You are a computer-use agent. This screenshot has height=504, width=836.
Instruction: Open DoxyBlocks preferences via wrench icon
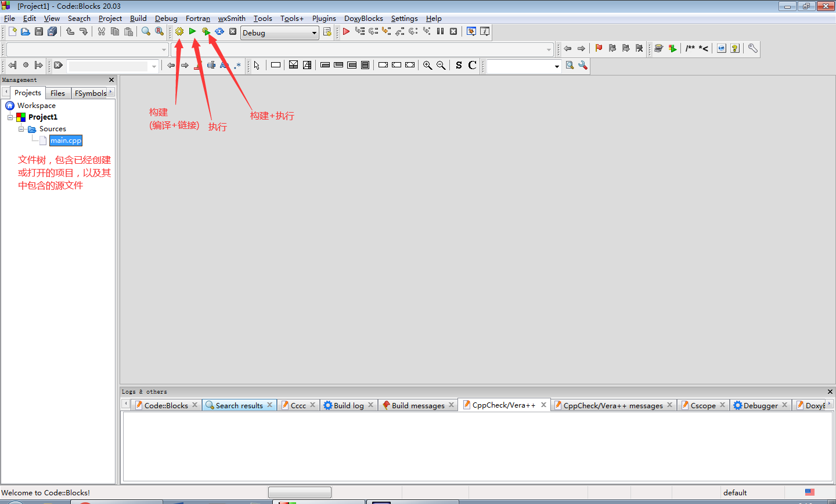[752, 49]
